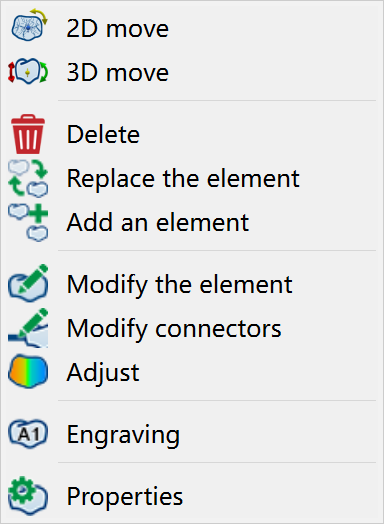Click the 3D move icon with arrows

coord(28,71)
